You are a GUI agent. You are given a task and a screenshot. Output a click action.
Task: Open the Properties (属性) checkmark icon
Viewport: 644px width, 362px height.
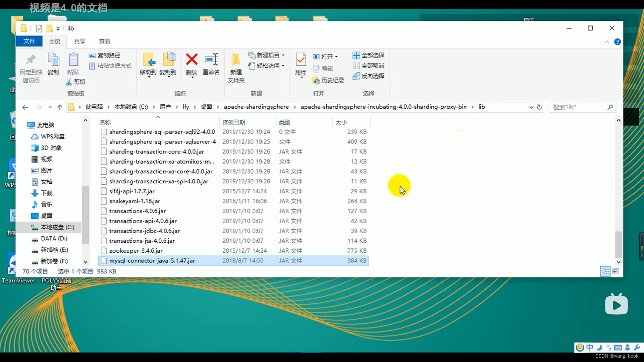[301, 60]
